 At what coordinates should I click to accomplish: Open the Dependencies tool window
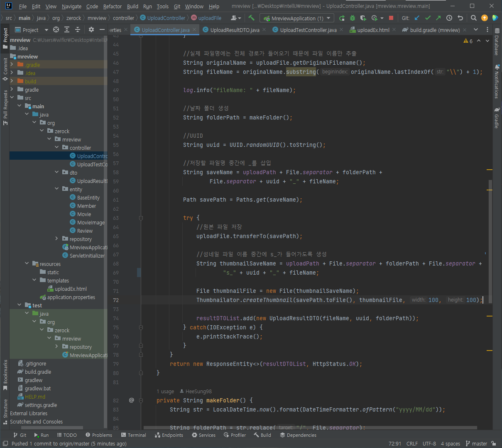(298, 435)
